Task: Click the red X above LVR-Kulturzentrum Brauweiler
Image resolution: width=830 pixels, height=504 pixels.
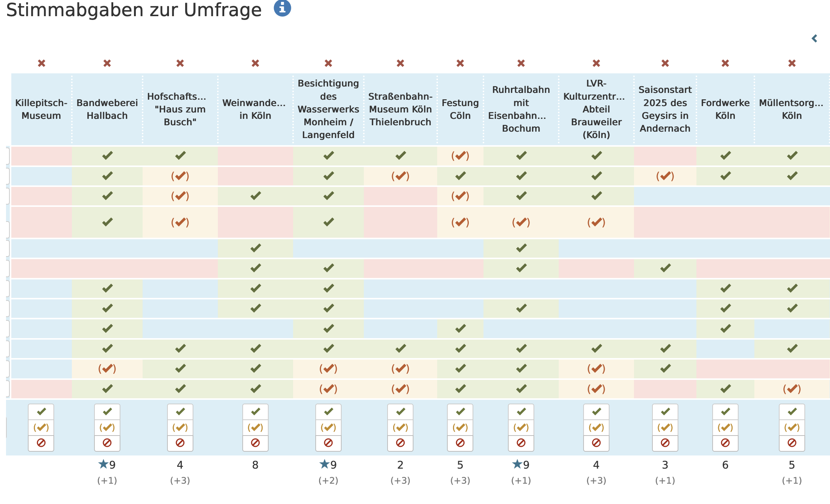Action: [596, 63]
